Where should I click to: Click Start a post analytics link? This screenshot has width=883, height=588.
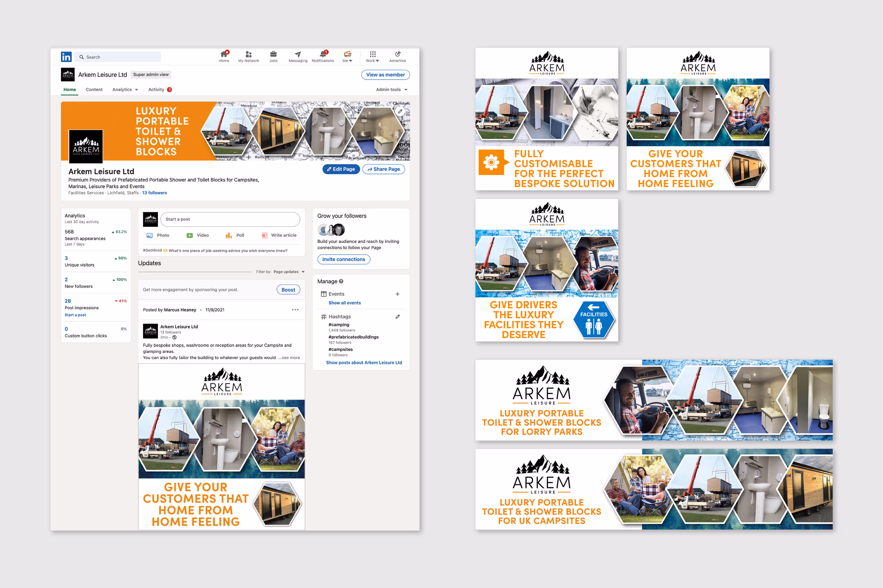[75, 315]
